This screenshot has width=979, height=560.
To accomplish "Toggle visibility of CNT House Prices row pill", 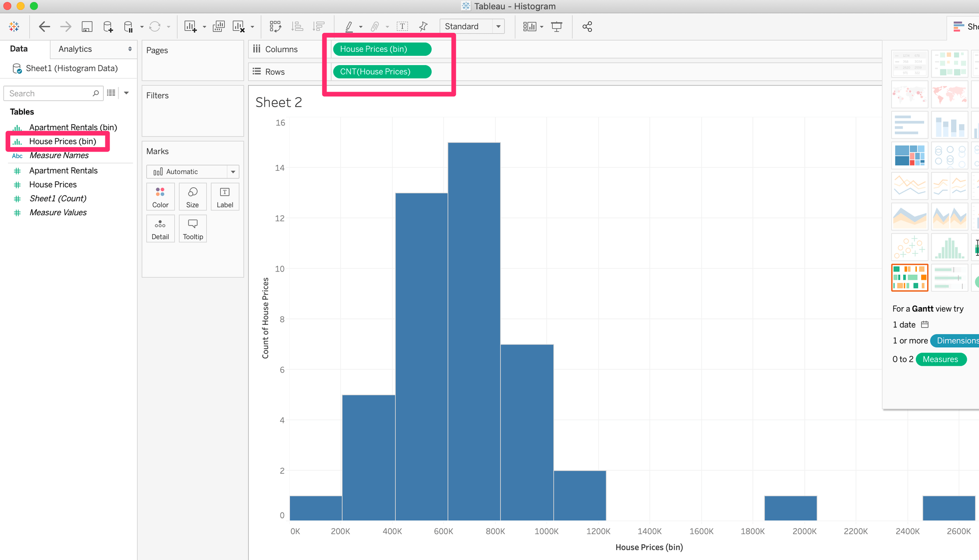I will (x=382, y=71).
